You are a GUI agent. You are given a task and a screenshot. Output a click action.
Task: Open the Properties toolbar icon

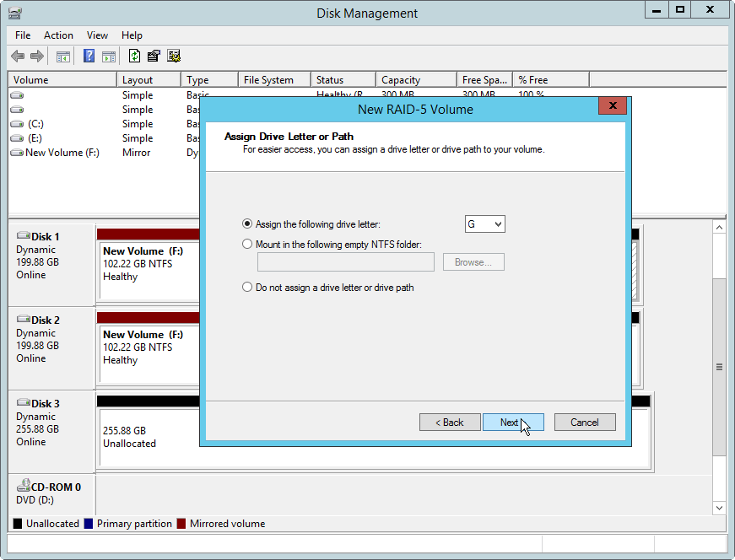point(154,57)
